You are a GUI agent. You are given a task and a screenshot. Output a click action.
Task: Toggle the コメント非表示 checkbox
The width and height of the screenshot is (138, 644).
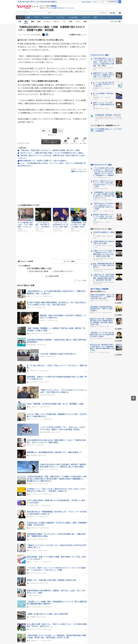coord(75,280)
